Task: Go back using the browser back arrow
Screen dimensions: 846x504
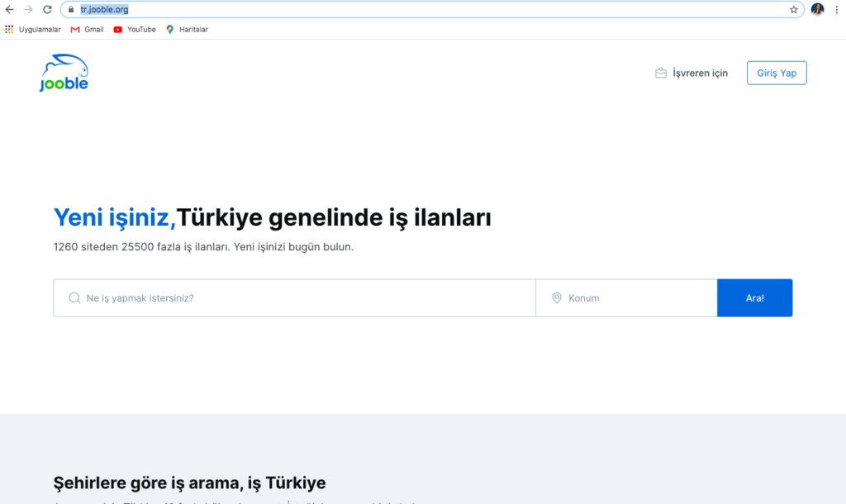Action: point(10,10)
